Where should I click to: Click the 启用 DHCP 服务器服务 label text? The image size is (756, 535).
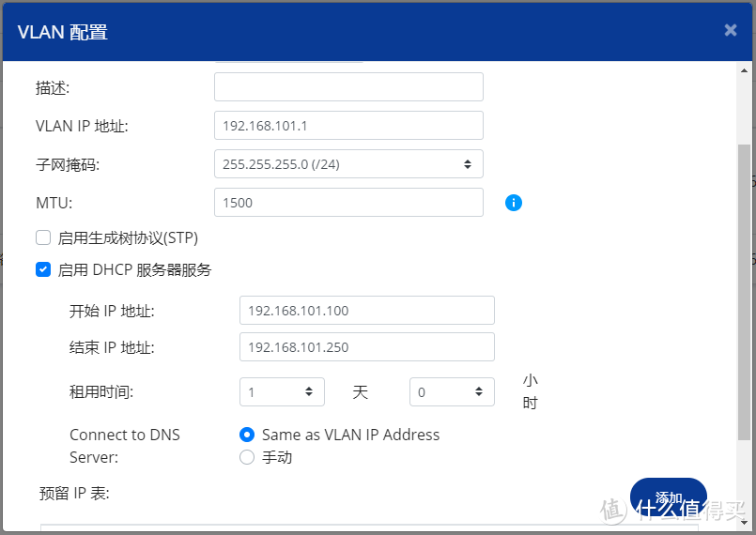pyautogui.click(x=134, y=270)
